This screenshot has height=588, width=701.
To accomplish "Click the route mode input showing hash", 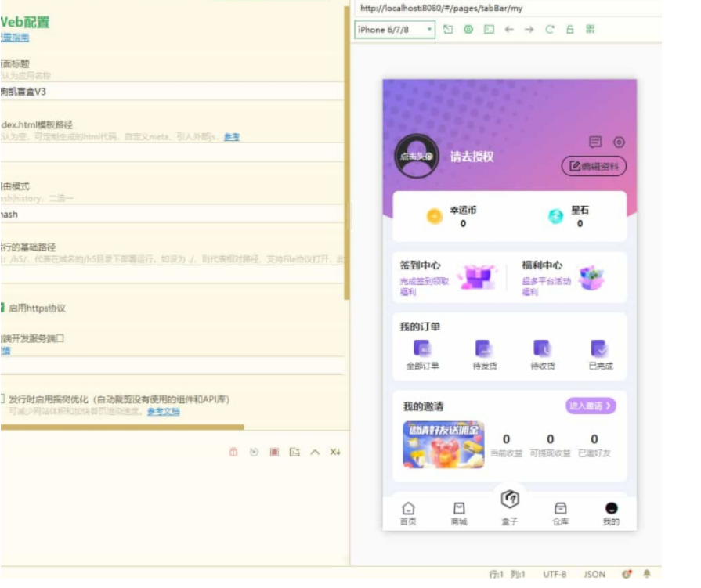I will pos(172,214).
